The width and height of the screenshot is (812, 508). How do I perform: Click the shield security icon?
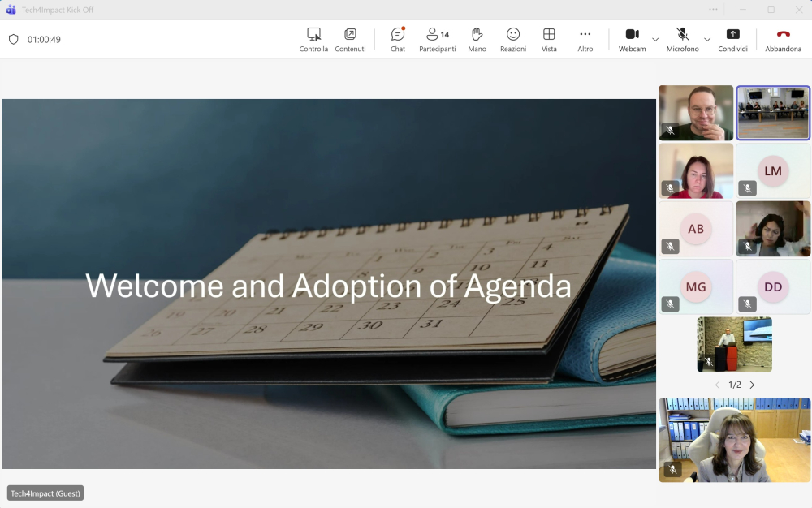[x=13, y=39]
